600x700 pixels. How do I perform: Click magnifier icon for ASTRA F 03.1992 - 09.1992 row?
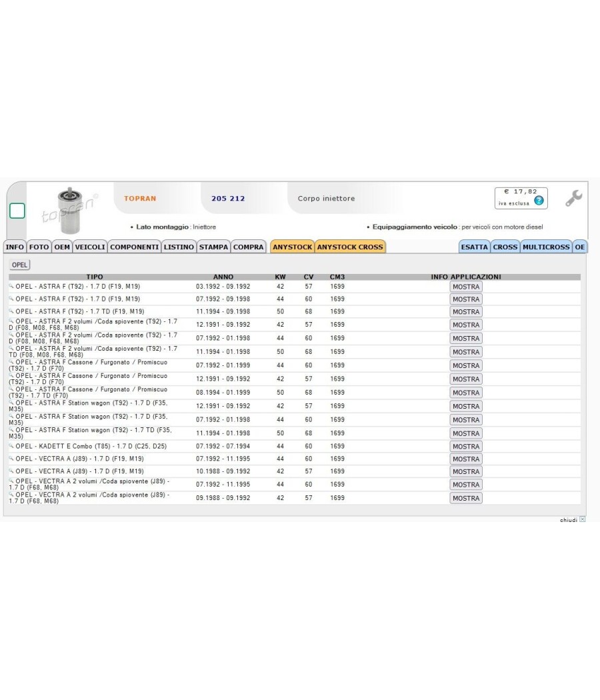(11, 286)
